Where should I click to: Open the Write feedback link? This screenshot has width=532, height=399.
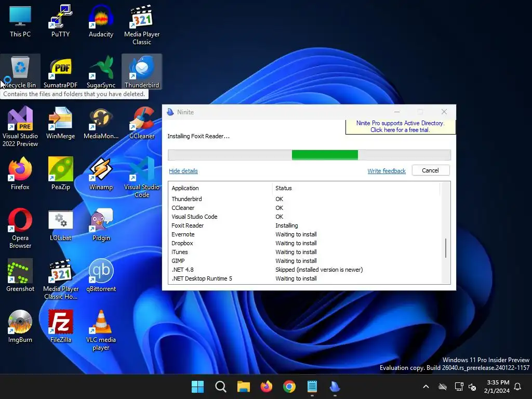click(x=387, y=171)
